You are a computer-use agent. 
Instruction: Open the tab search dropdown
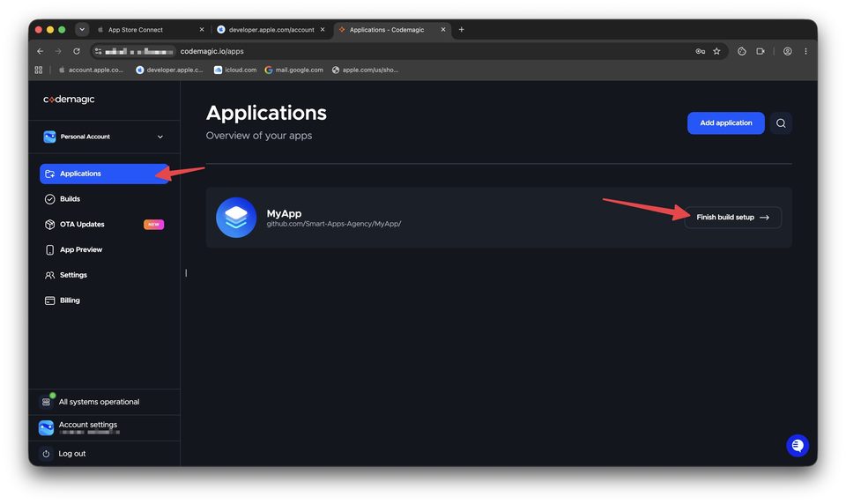click(82, 30)
